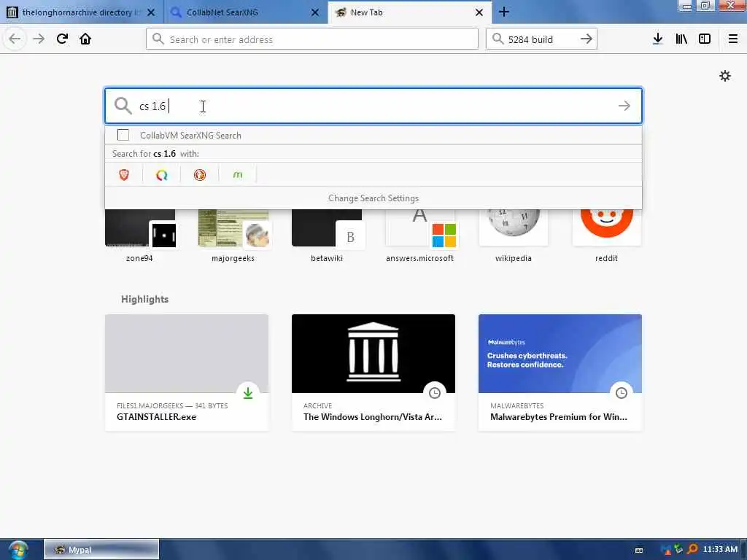The height and width of the screenshot is (560, 747).
Task: Submit the 5284 build search arrow
Action: tap(587, 39)
